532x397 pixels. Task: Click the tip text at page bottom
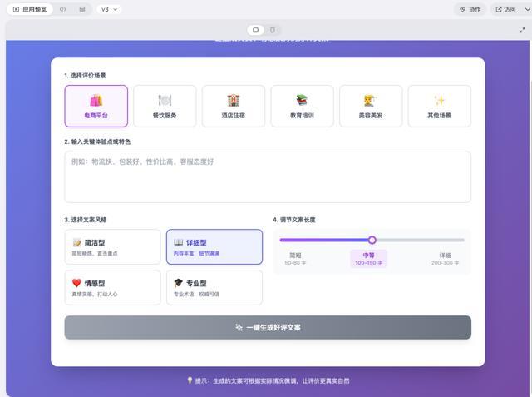(x=272, y=381)
